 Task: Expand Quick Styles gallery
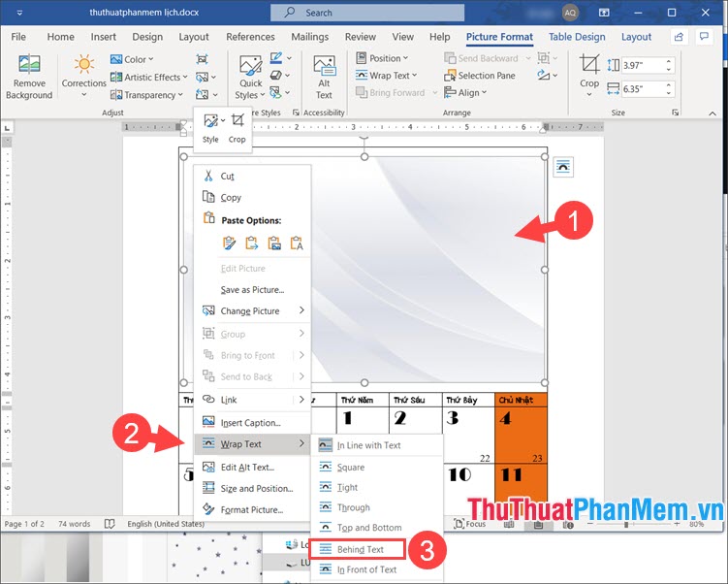point(250,78)
